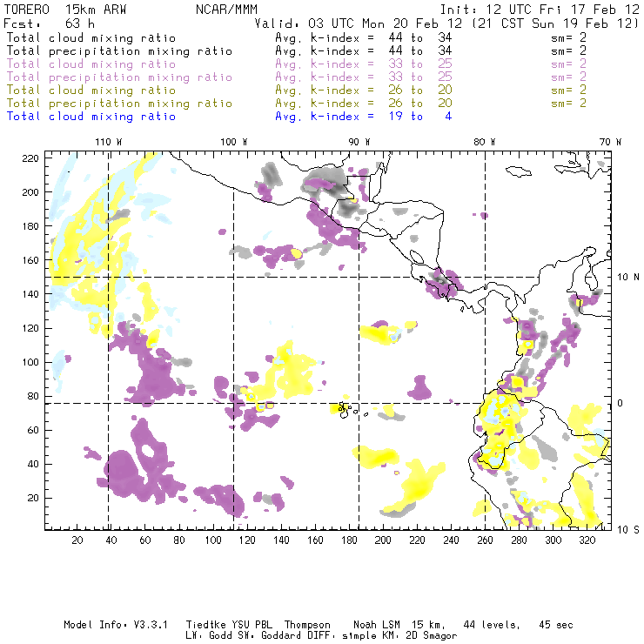Click the 'Model Info: V3.3.1' footer text

pyautogui.click(x=116, y=625)
